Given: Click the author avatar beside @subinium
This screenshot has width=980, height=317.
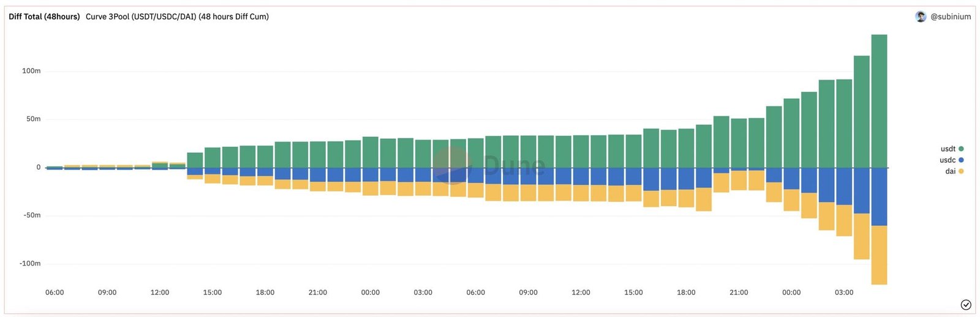Looking at the screenshot, I should [921, 17].
